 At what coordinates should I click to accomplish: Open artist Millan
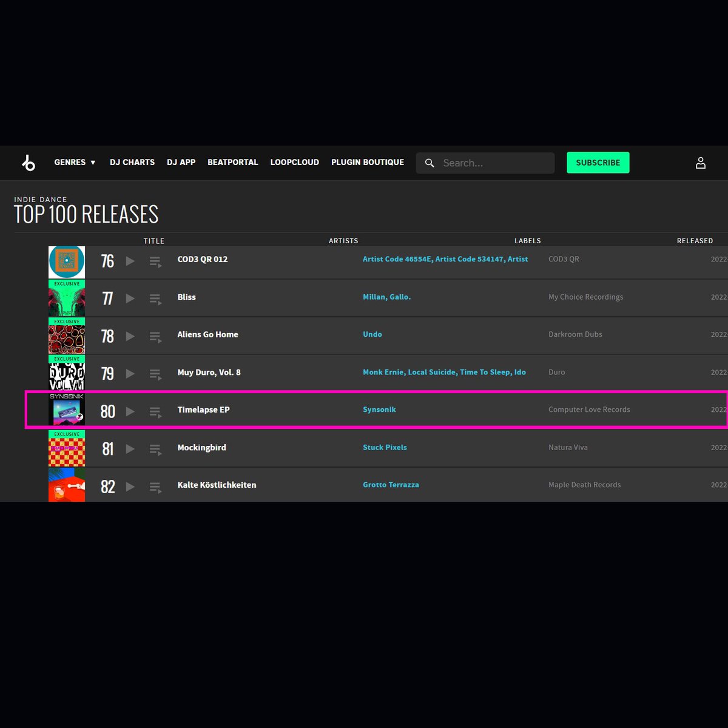pyautogui.click(x=374, y=297)
